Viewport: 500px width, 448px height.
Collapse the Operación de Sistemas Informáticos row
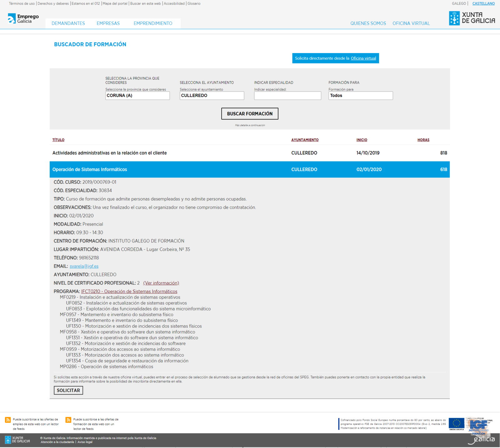[x=90, y=170]
